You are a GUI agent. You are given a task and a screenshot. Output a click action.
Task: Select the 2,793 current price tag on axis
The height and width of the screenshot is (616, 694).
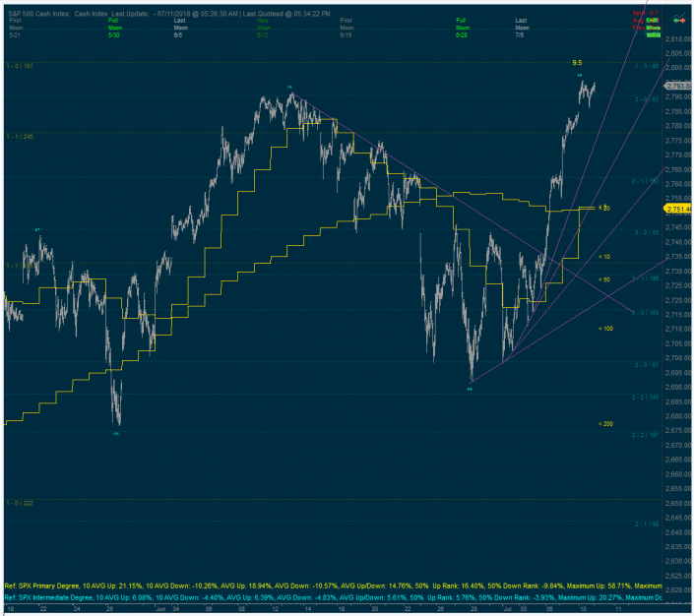coord(678,86)
